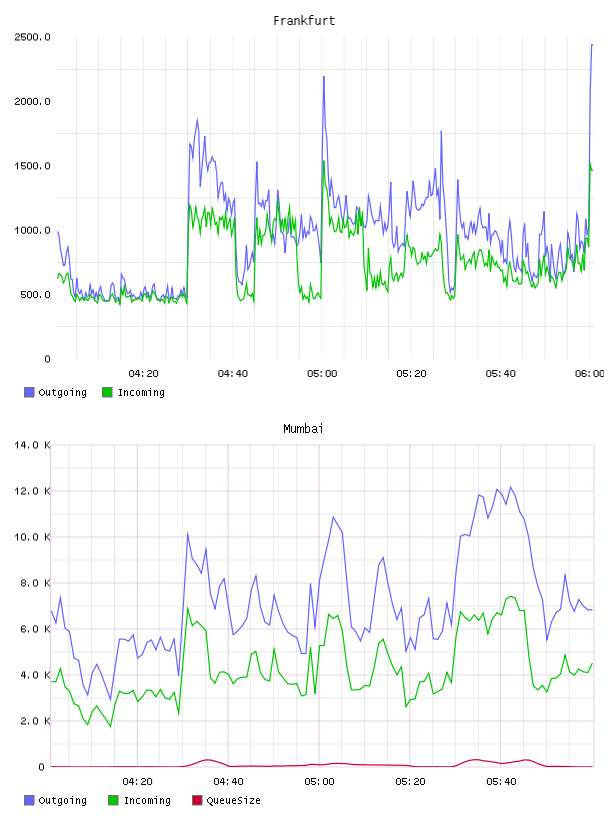
Task: Click the QueueSize legend label
Action: pos(233,800)
